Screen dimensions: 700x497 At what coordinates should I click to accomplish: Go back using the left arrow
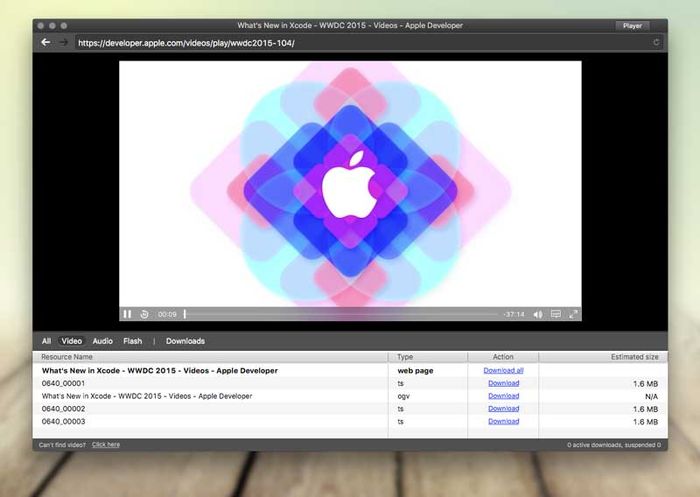pos(46,42)
